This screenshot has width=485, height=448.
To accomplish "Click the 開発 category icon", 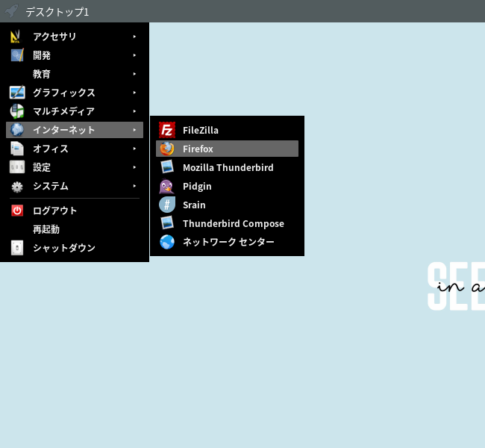I will (17, 55).
